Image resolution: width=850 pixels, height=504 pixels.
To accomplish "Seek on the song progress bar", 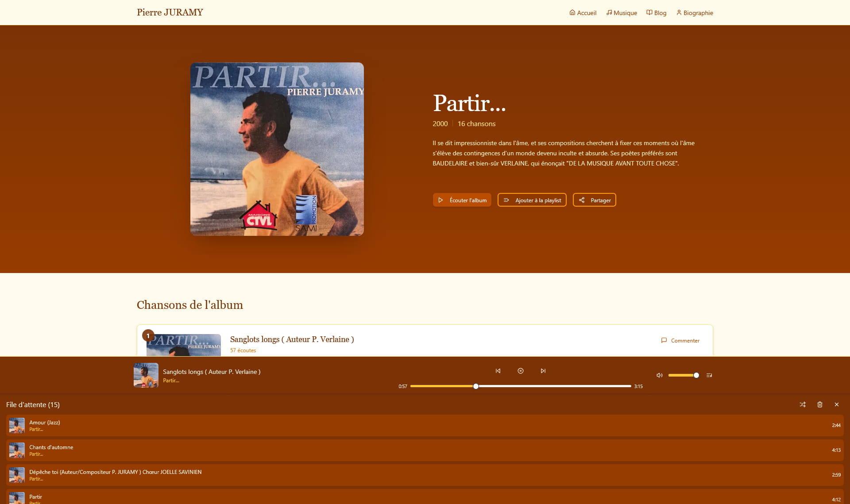I will tap(553, 386).
